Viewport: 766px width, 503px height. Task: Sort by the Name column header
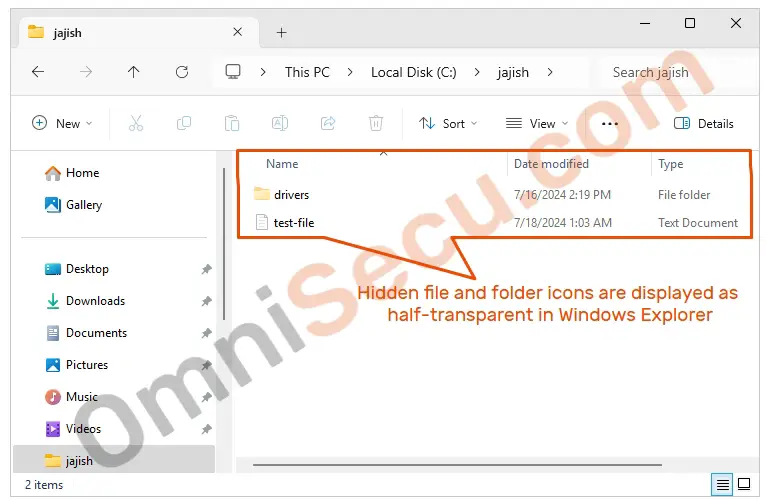282,164
